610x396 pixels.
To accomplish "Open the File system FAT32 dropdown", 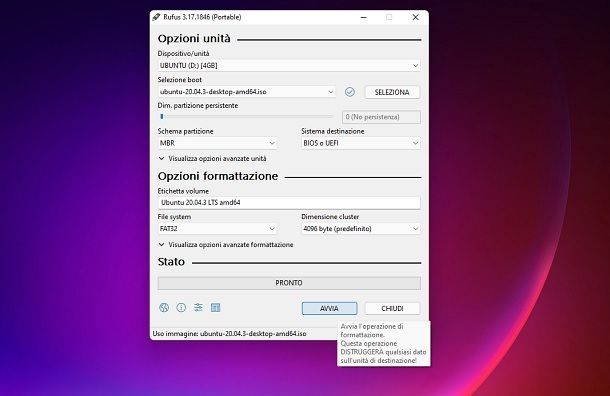I will 217,229.
